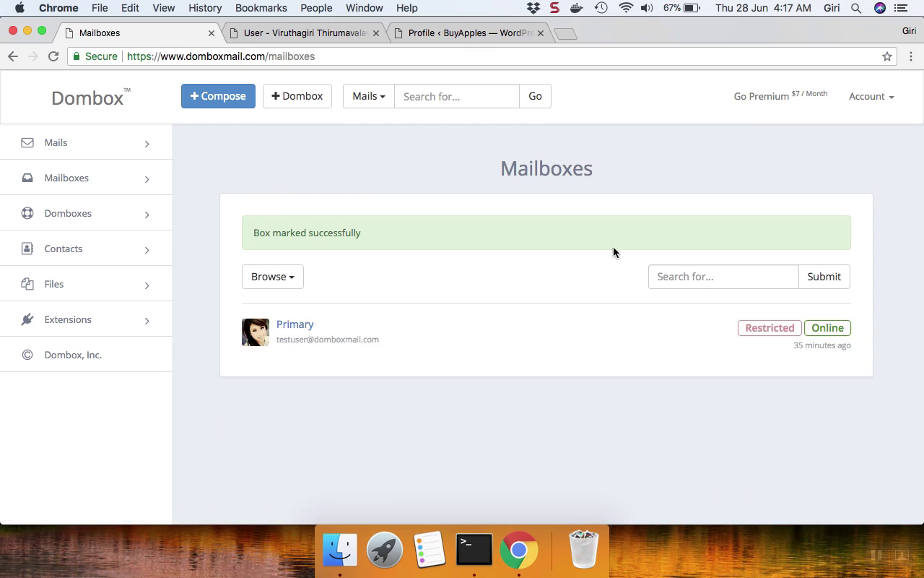The image size is (924, 578).
Task: Expand the Domboxes sidebar chevron
Action: pyautogui.click(x=147, y=215)
